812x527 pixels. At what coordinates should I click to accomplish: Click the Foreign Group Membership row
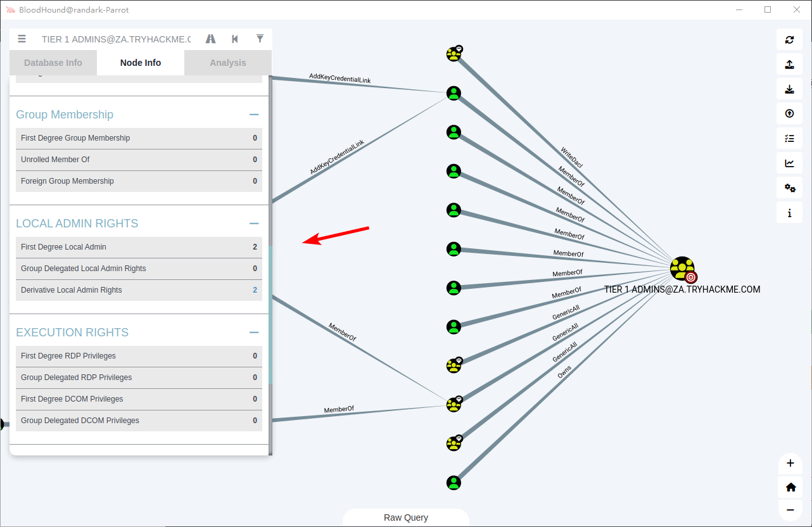pos(139,181)
